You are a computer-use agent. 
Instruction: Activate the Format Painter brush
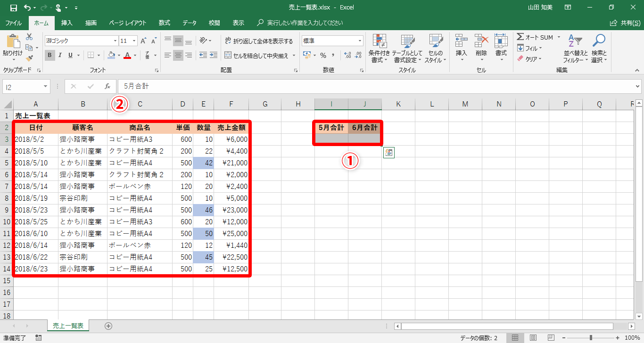point(29,58)
